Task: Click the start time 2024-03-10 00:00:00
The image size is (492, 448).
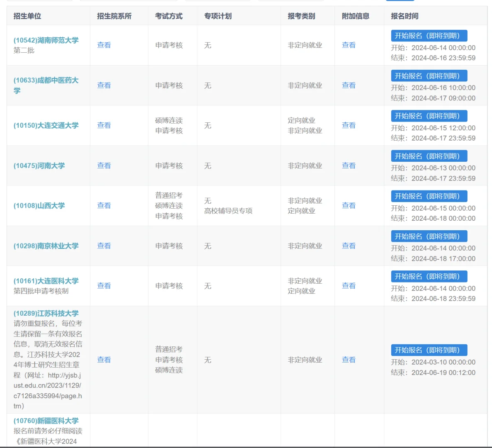Action: click(444, 362)
